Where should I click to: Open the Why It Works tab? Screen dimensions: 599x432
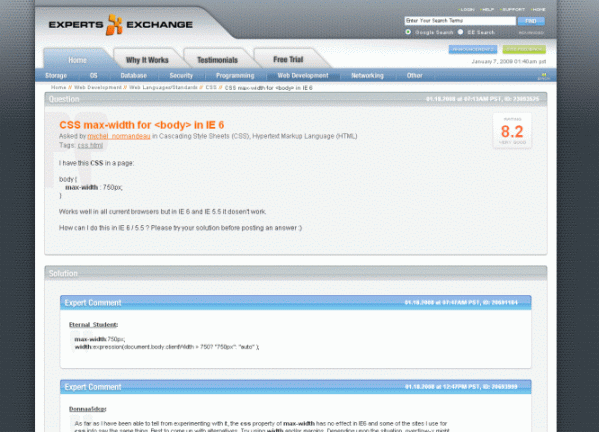[147, 60]
